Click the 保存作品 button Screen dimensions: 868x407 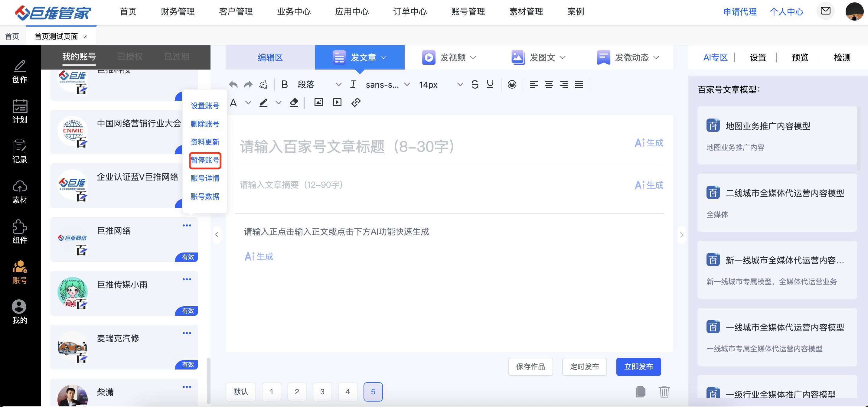coord(530,366)
